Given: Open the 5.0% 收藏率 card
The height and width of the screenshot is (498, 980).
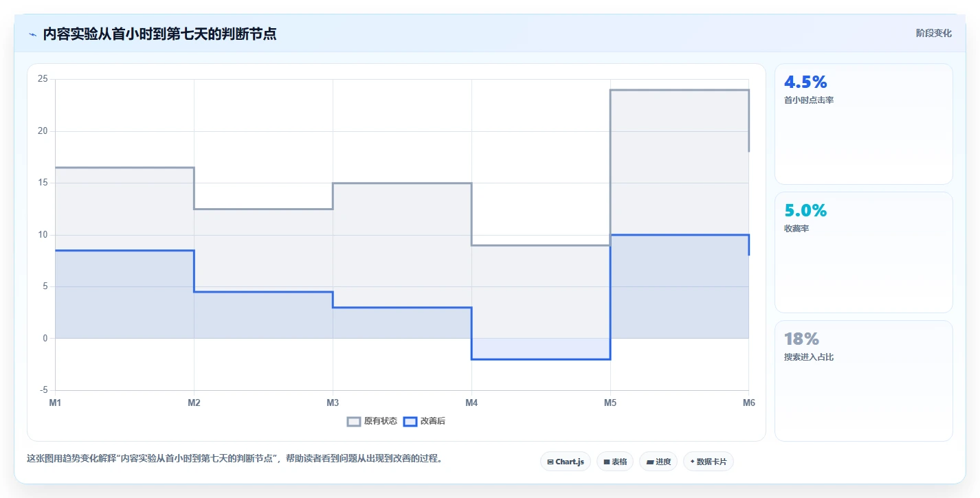Looking at the screenshot, I should pyautogui.click(x=864, y=253).
